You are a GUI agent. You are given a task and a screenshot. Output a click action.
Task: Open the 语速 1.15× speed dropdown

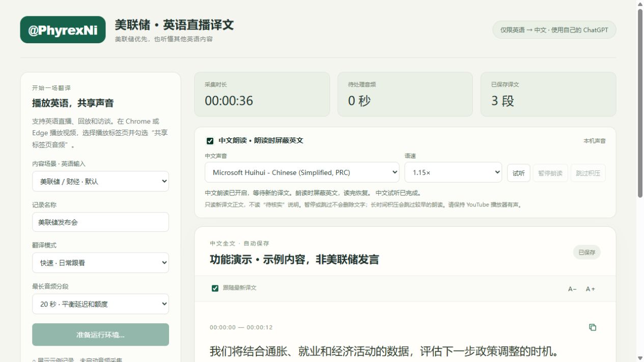coord(454,172)
